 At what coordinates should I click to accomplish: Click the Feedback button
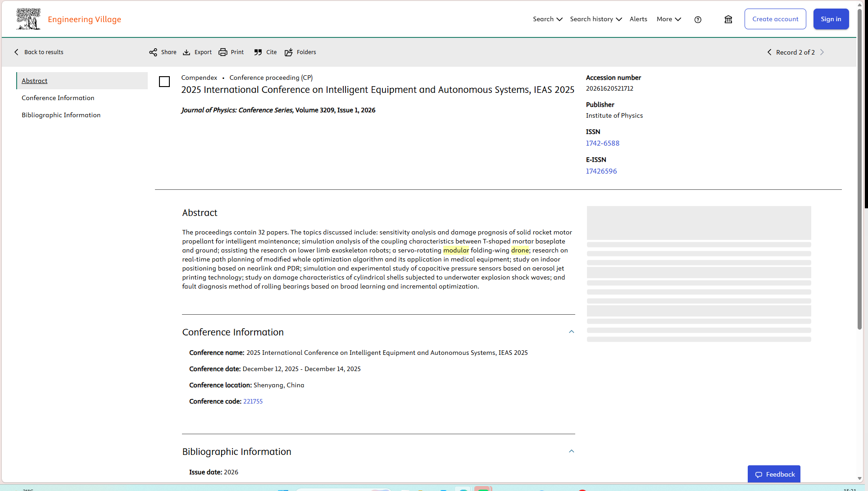(x=774, y=474)
